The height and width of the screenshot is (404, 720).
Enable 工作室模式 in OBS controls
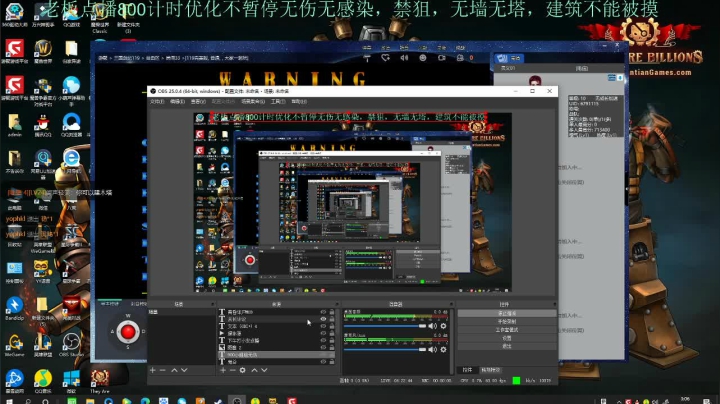(x=506, y=330)
